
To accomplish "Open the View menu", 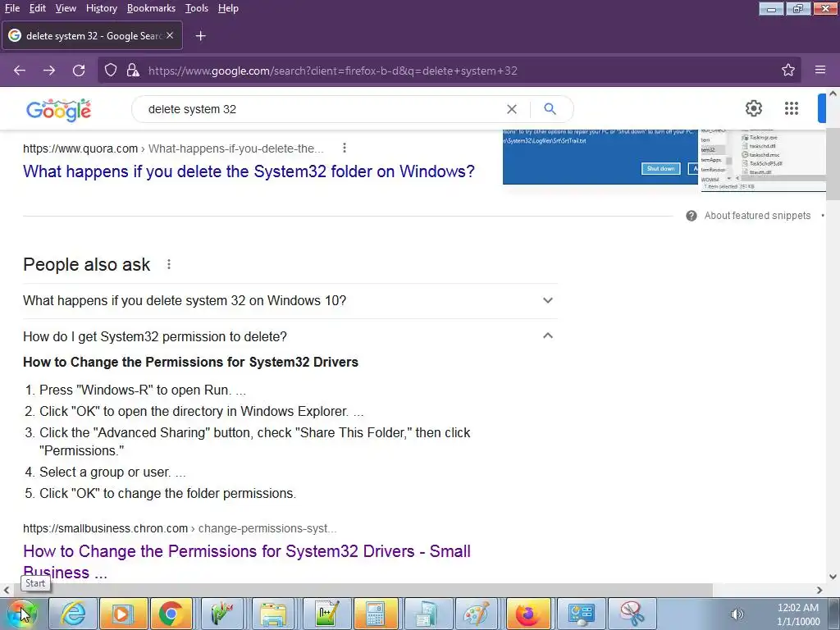I will pyautogui.click(x=66, y=8).
